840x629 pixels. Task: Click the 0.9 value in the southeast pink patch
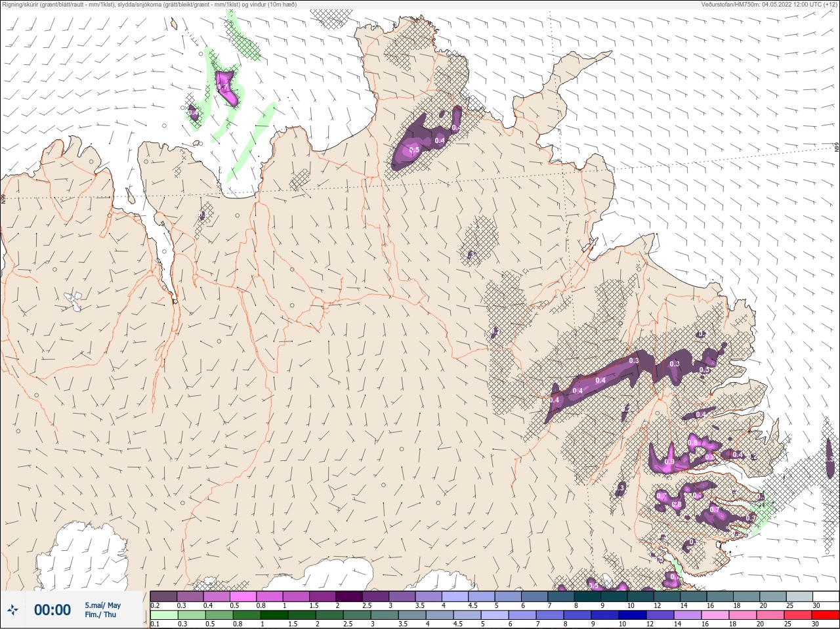[x=669, y=462]
